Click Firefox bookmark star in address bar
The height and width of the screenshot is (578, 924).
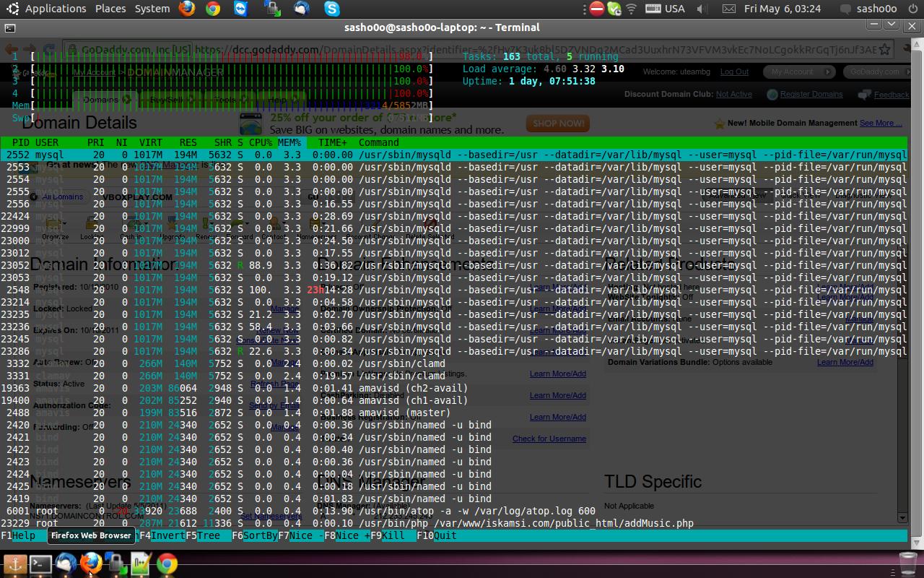[884, 50]
